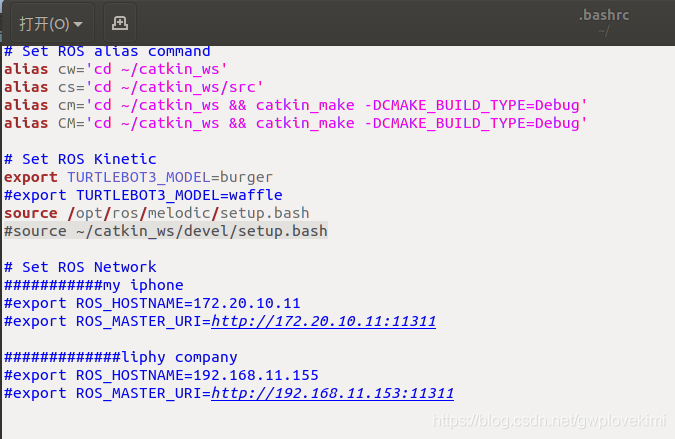Click the ROS_HOSTNAME=172.20.10.11 line

pos(152,303)
